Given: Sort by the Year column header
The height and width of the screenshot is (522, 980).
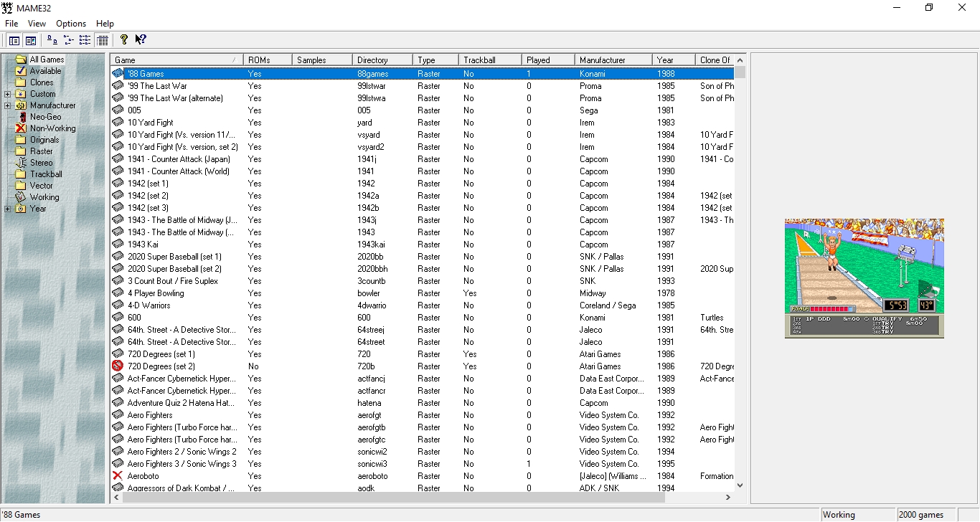Looking at the screenshot, I should tap(674, 60).
